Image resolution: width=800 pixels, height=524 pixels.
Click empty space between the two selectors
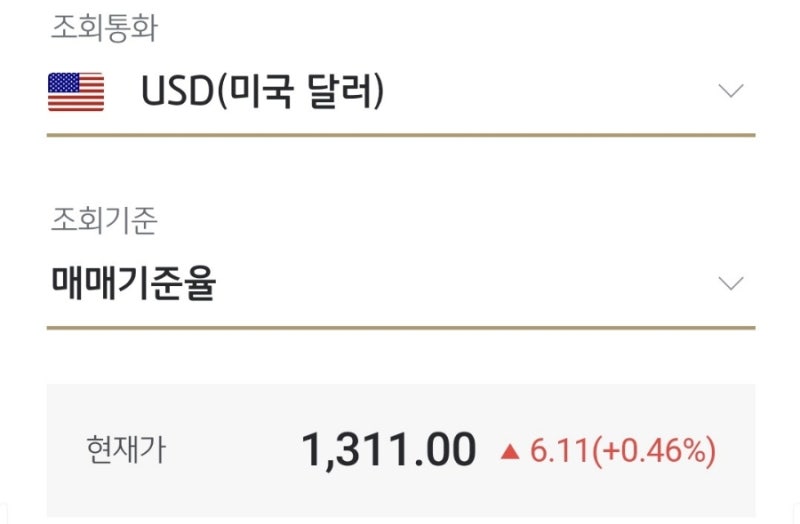tap(401, 171)
